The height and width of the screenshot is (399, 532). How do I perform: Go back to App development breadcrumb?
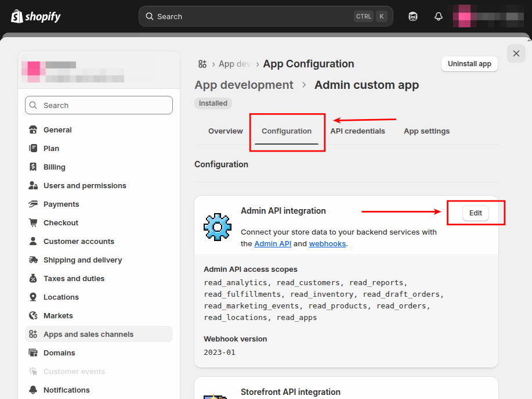point(244,85)
